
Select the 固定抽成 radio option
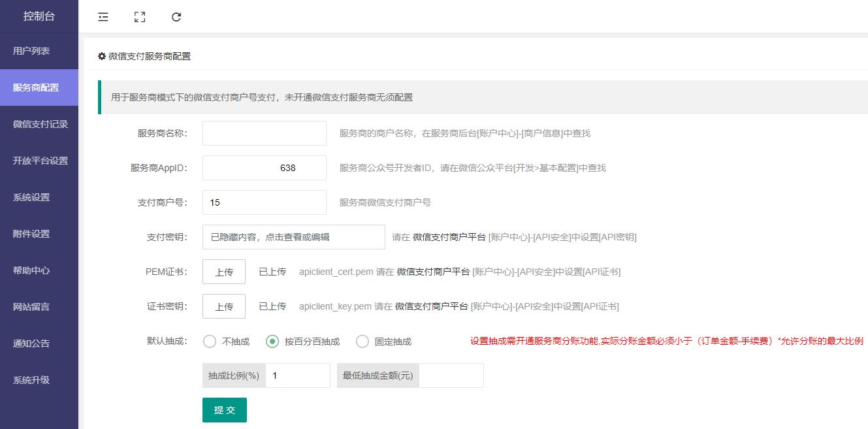(x=362, y=342)
